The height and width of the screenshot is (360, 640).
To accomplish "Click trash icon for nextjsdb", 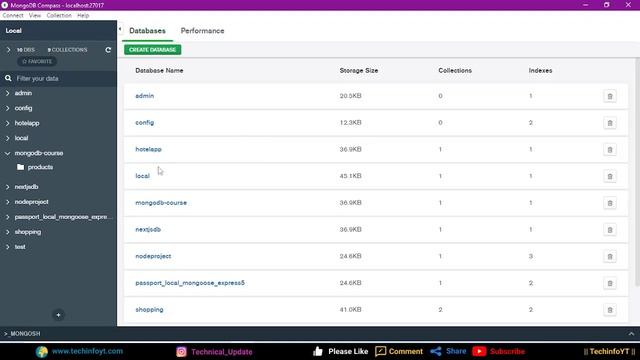I will point(610,230).
